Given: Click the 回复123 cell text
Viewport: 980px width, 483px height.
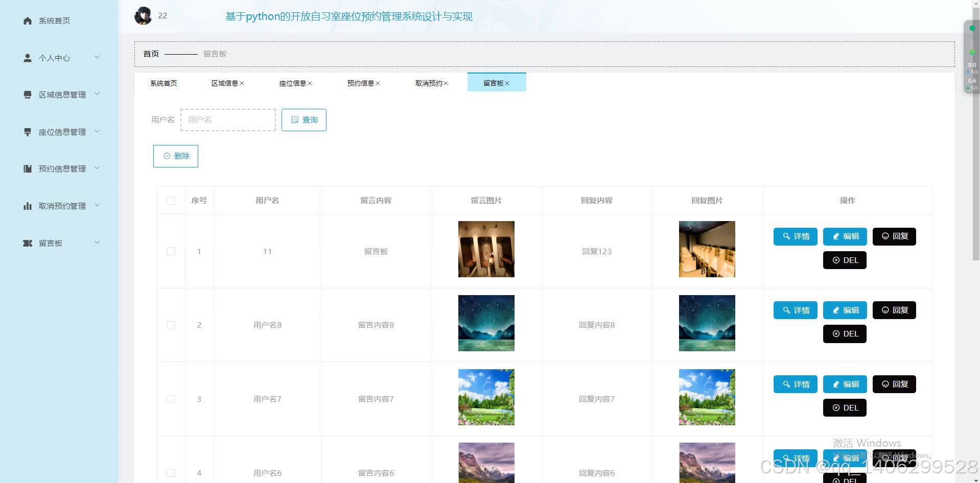Looking at the screenshot, I should point(597,251).
